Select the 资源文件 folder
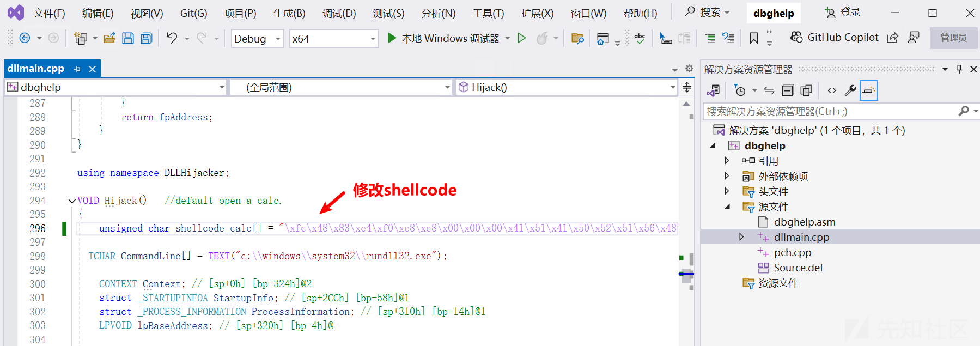This screenshot has width=980, height=346. pyautogui.click(x=777, y=283)
